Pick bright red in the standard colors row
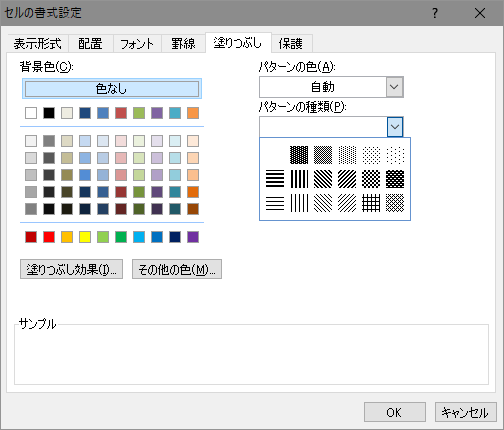The image size is (504, 430). coord(49,237)
